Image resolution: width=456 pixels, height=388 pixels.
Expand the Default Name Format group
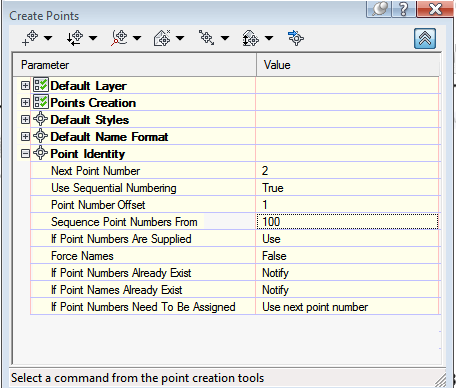tap(25, 137)
